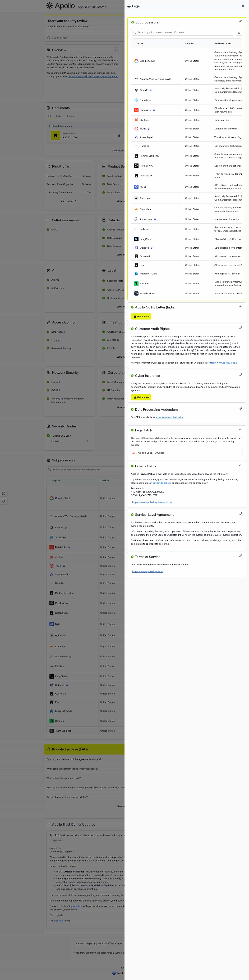Copy link for Data Processing Addendum card

[241, 409]
